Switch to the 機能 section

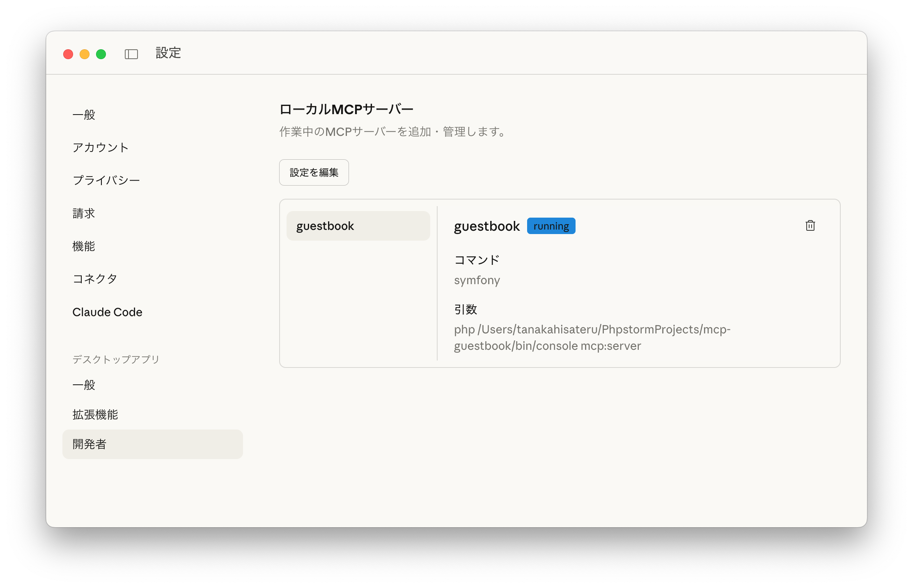[84, 246]
